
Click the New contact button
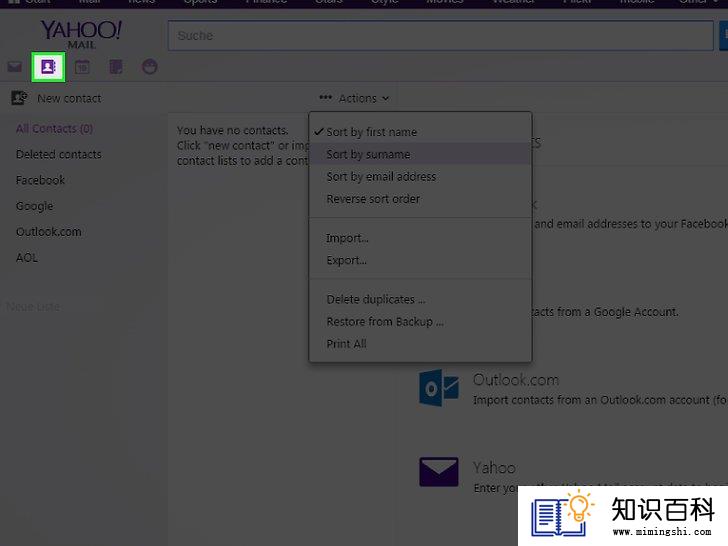click(x=56, y=98)
